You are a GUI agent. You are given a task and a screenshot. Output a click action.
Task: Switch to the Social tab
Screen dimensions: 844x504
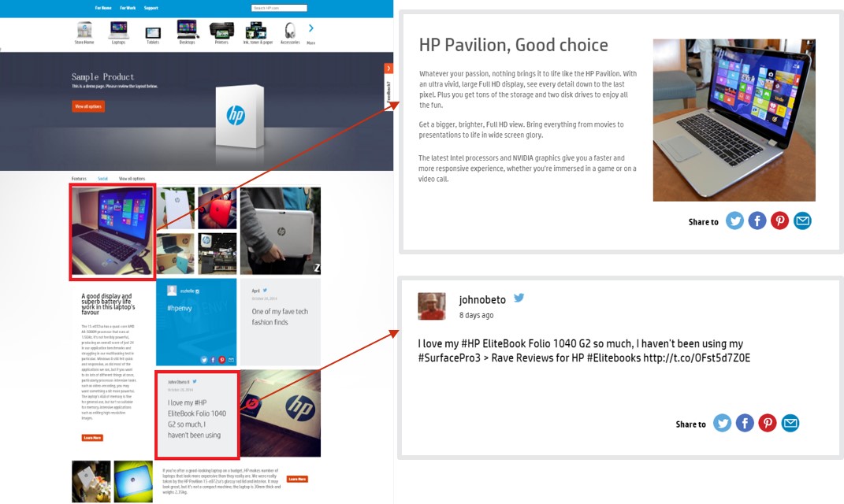[x=102, y=179]
